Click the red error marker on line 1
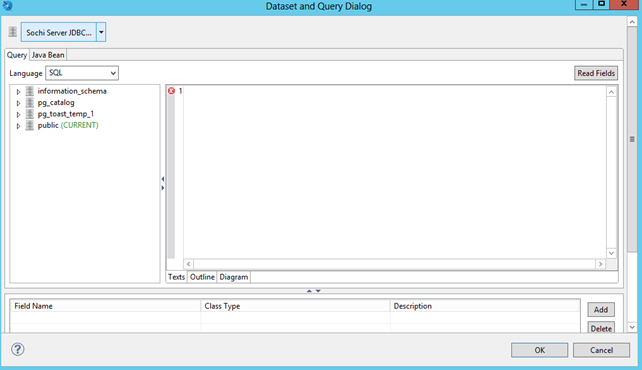The width and height of the screenshot is (642, 370). coord(171,91)
